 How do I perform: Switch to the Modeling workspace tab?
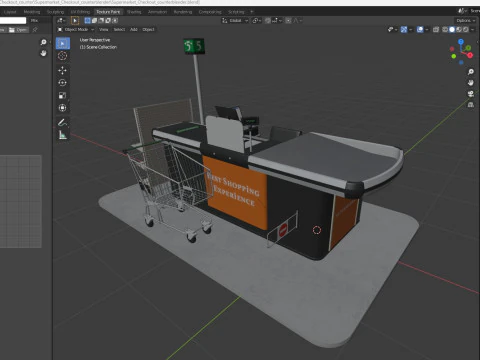[x=32, y=12]
